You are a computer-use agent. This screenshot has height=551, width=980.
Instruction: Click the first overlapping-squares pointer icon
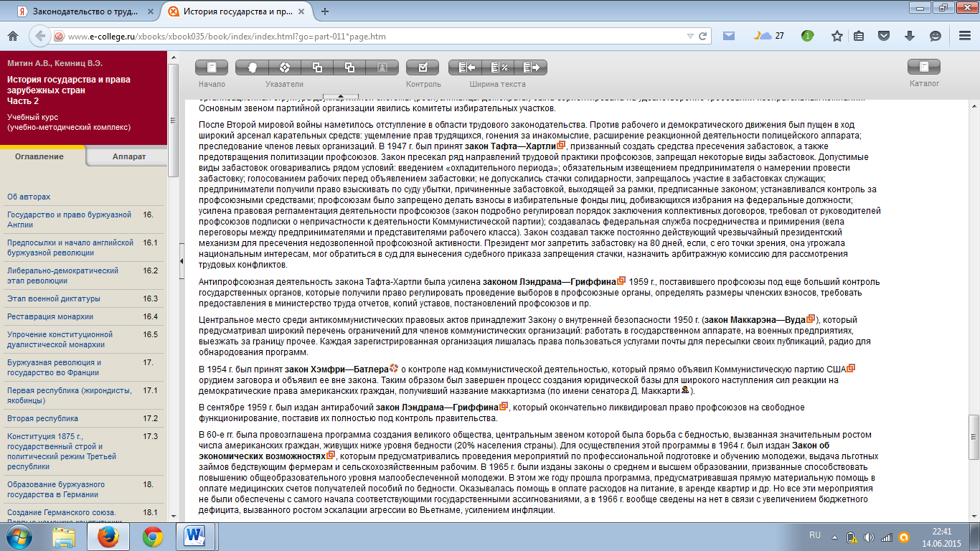coord(317,67)
